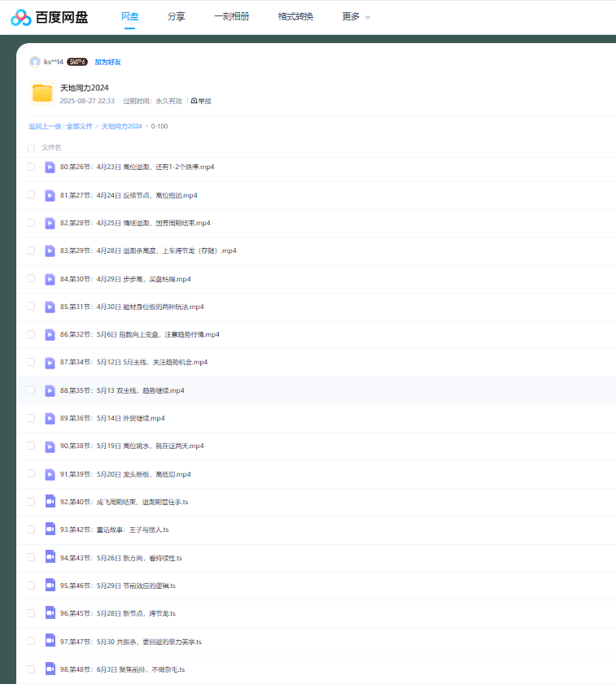Open the 格式转换 tab
This screenshot has height=684, width=616.
pos(295,17)
